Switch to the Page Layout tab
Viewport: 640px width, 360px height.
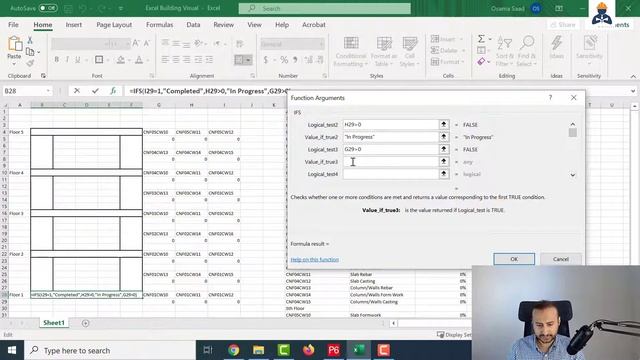pos(114,25)
